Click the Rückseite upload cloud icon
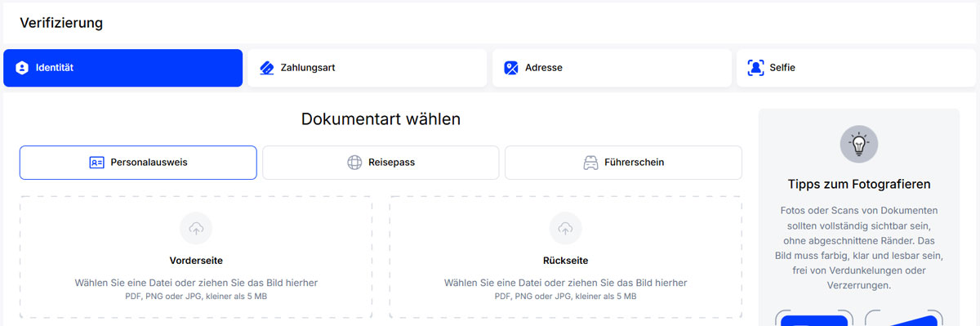This screenshot has width=980, height=326. pyautogui.click(x=565, y=229)
